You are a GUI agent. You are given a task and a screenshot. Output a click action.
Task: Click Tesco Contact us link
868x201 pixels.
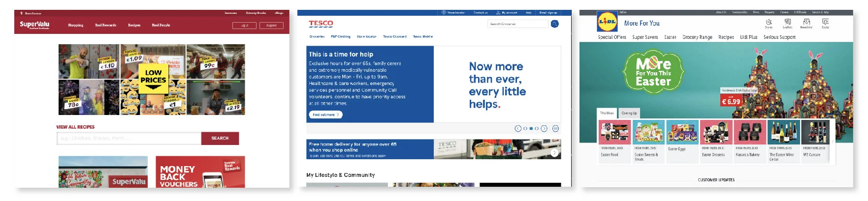(480, 13)
